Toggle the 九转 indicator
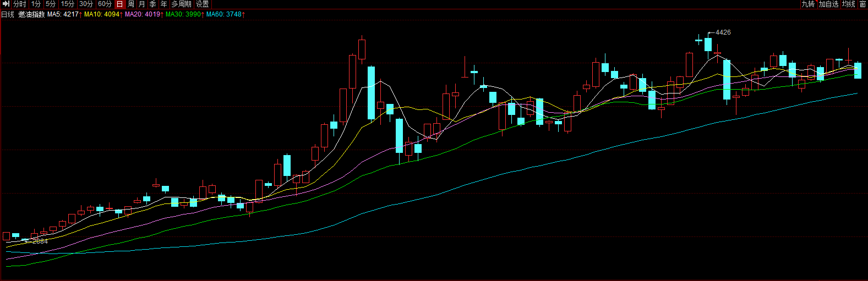Viewport: 868px width, 281px height. [808, 4]
